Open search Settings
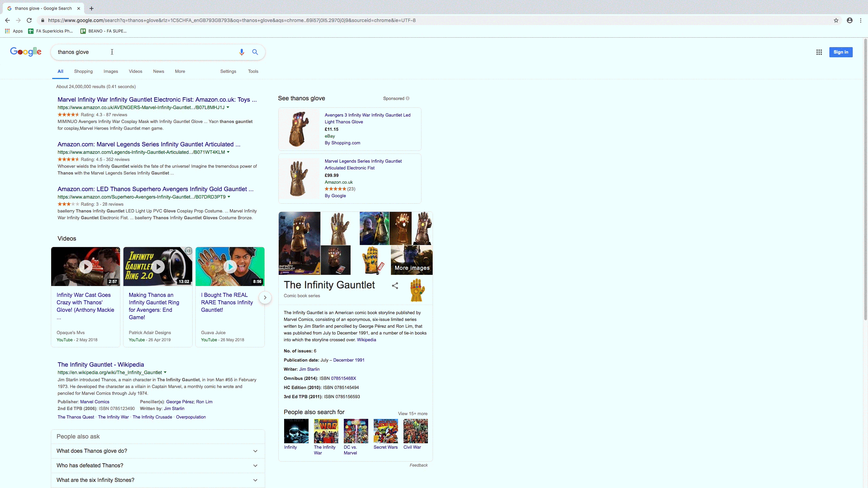This screenshot has width=868, height=488. tap(228, 72)
